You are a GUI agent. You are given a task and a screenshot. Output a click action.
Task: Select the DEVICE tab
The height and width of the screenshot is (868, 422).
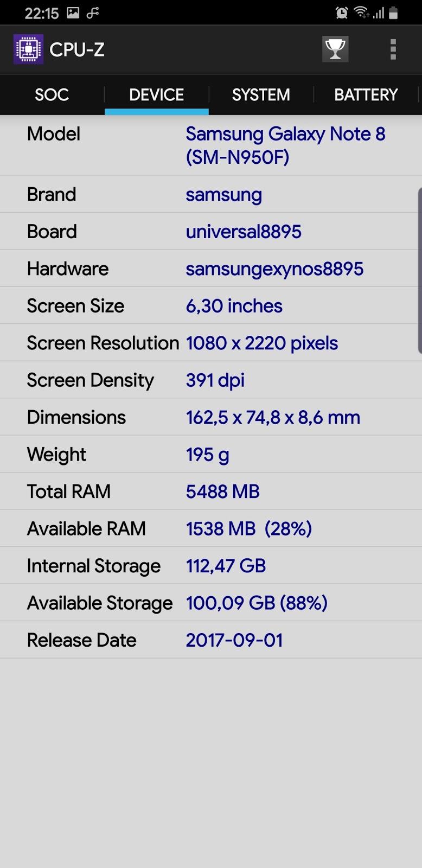[x=156, y=94]
